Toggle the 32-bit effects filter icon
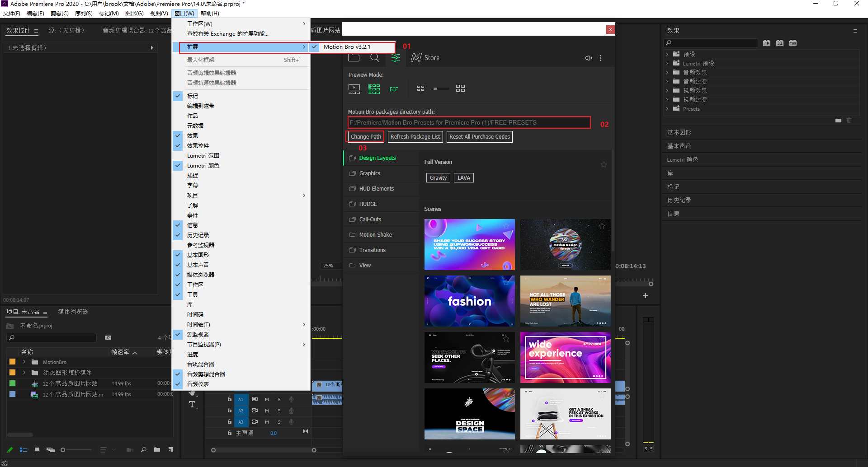Viewport: 868px width, 467px height. pos(779,43)
